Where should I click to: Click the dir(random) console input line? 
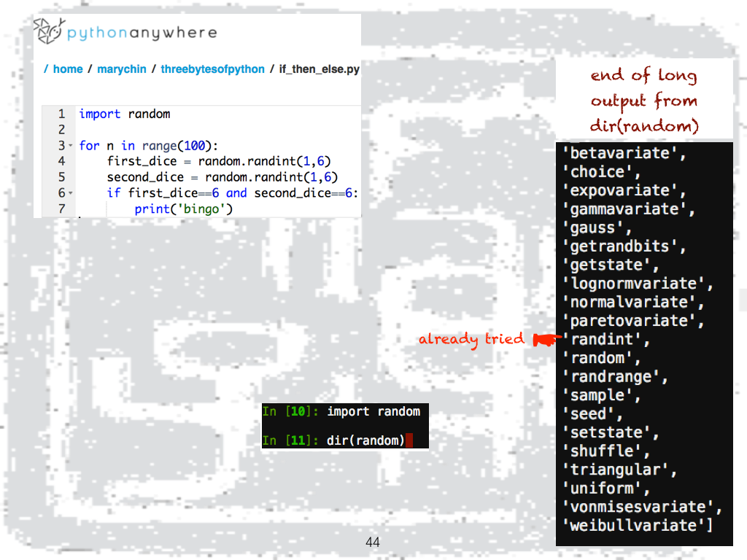[365, 440]
